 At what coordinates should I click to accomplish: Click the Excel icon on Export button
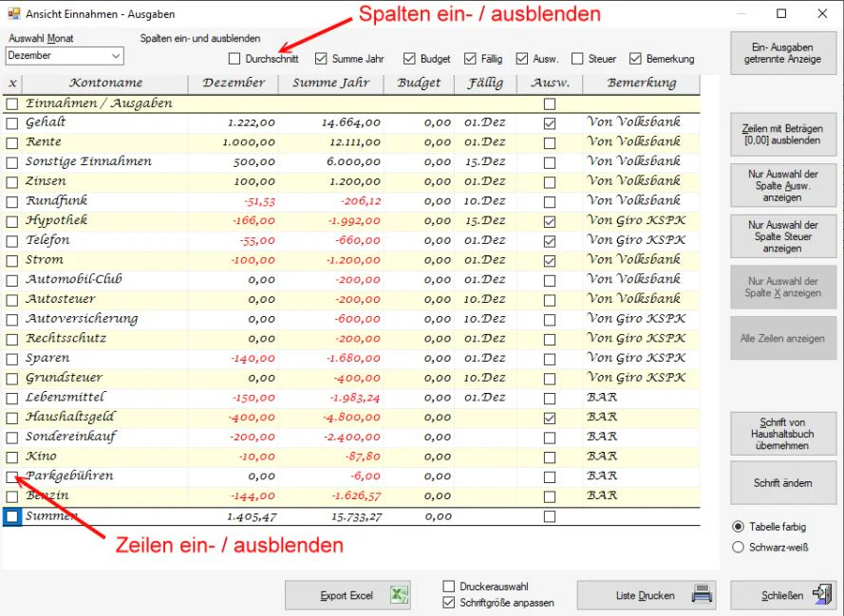(399, 595)
